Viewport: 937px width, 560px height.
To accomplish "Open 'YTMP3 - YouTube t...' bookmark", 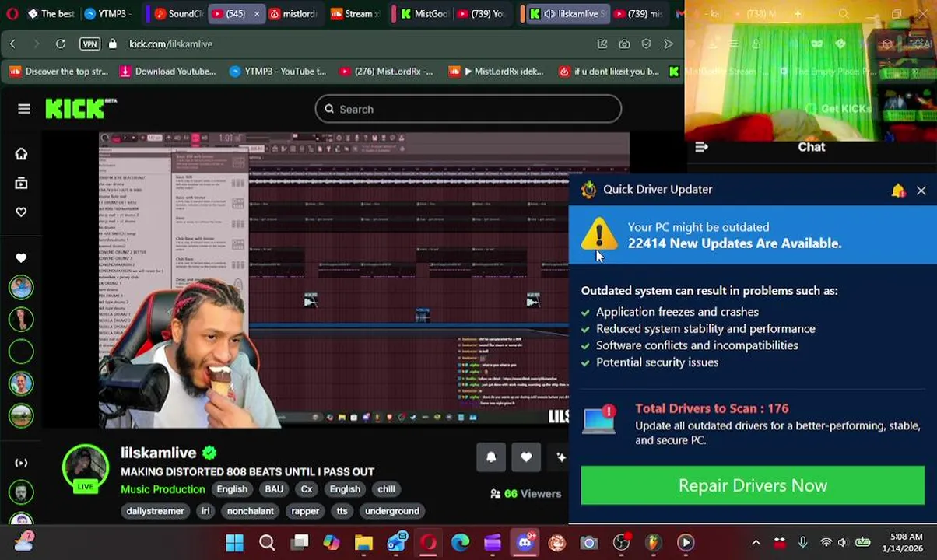I will pyautogui.click(x=278, y=72).
